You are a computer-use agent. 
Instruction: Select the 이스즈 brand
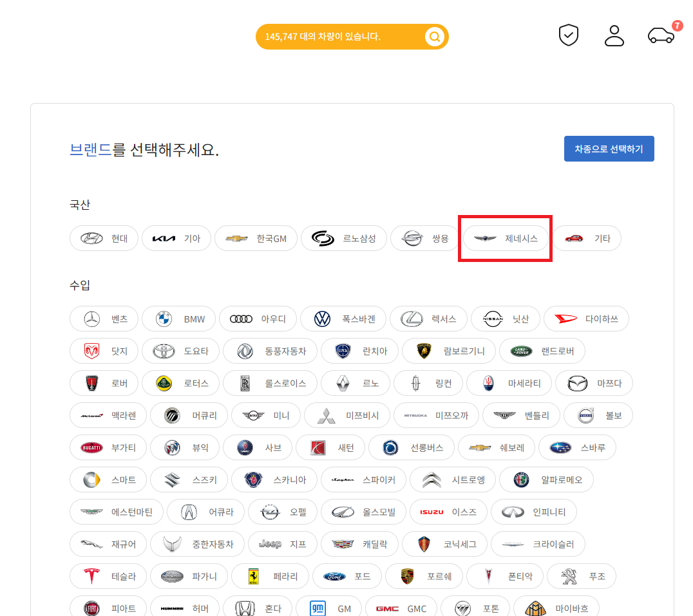[448, 512]
